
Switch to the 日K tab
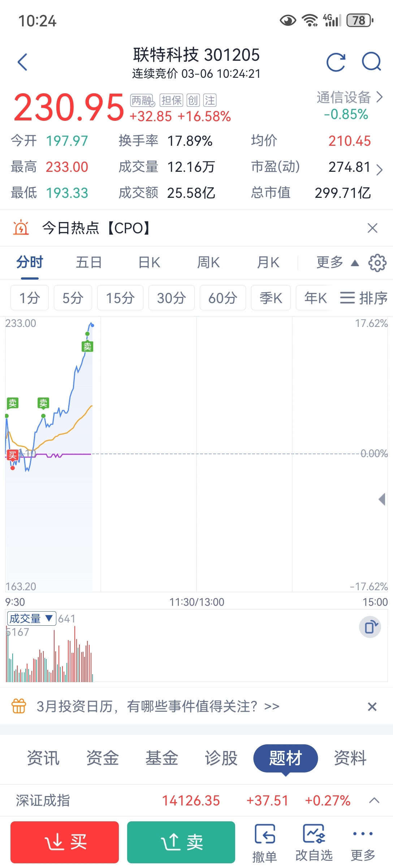click(x=149, y=263)
